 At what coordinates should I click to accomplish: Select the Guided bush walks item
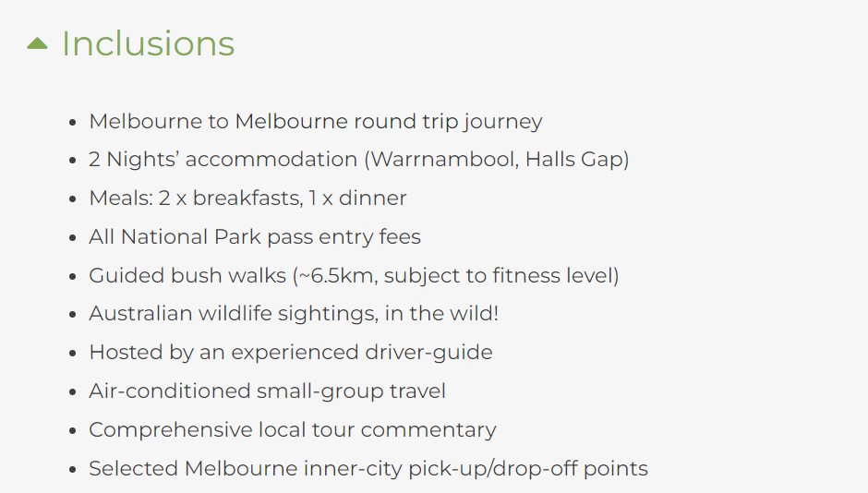[354, 275]
